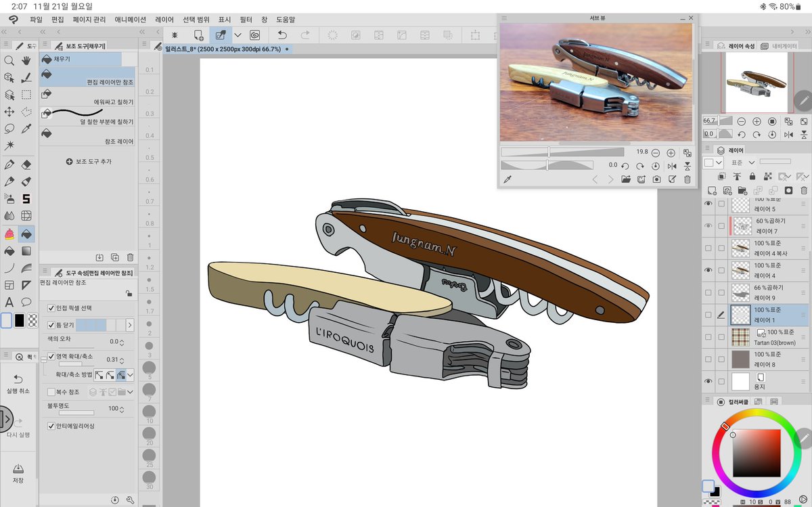Viewport: 812px width, 507px height.
Task: Choose the Auto select magic wand tool
Action: [9, 146]
